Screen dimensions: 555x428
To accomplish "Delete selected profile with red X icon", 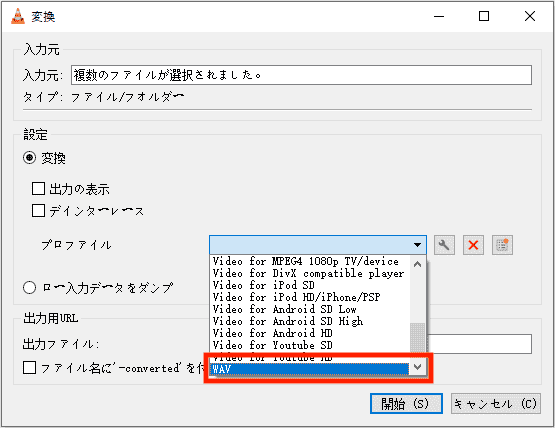I will (x=473, y=245).
